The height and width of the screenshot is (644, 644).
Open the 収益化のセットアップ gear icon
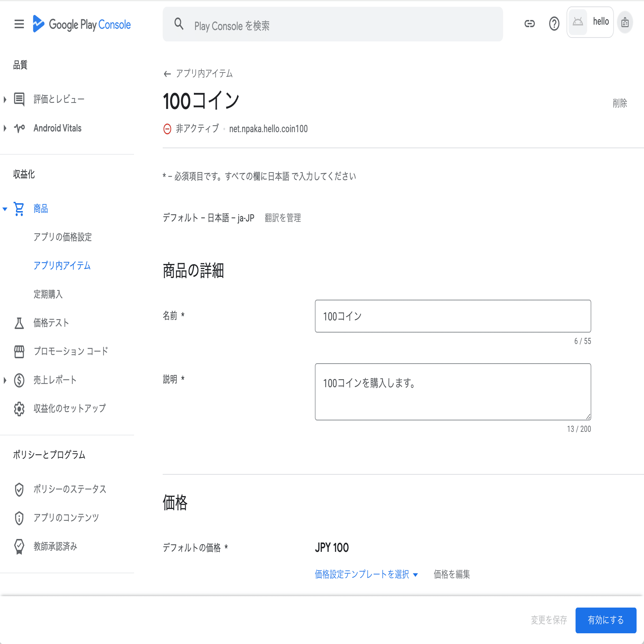(x=19, y=408)
